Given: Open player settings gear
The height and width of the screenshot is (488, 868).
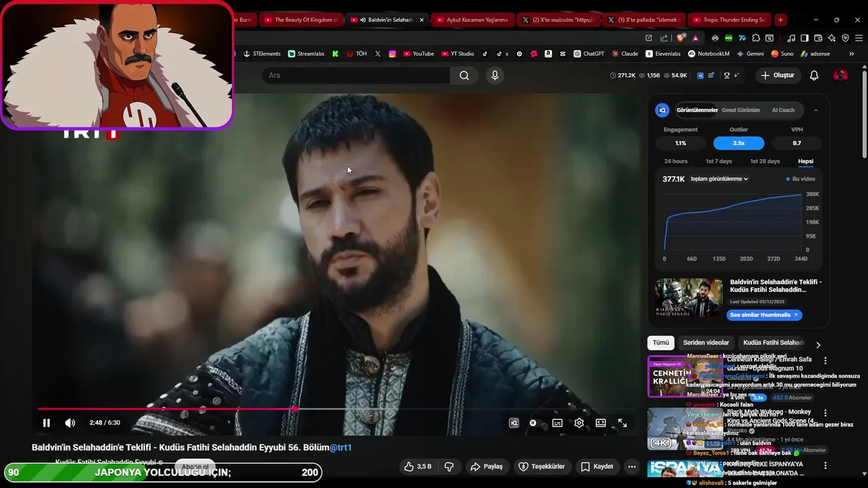Looking at the screenshot, I should pyautogui.click(x=578, y=423).
